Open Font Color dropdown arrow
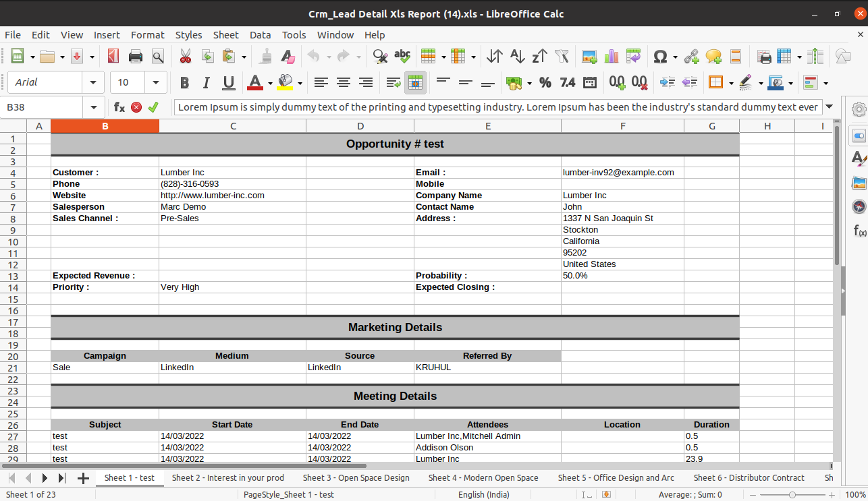The width and height of the screenshot is (868, 501). click(x=270, y=83)
